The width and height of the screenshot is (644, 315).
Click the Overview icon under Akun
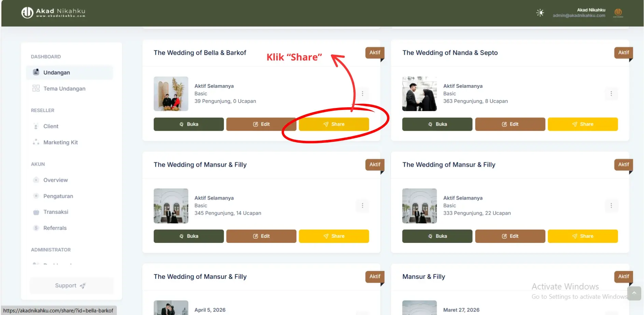(x=36, y=180)
